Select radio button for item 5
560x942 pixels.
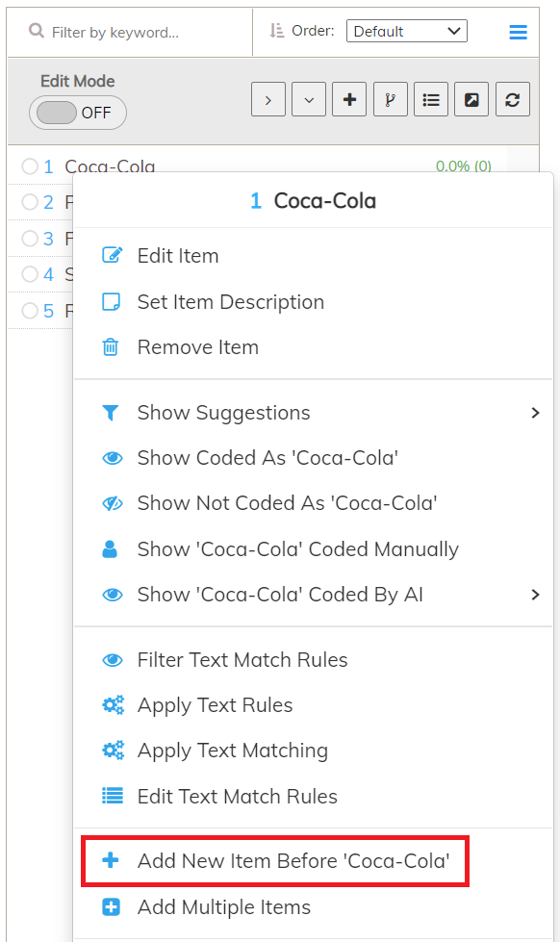coord(30,311)
